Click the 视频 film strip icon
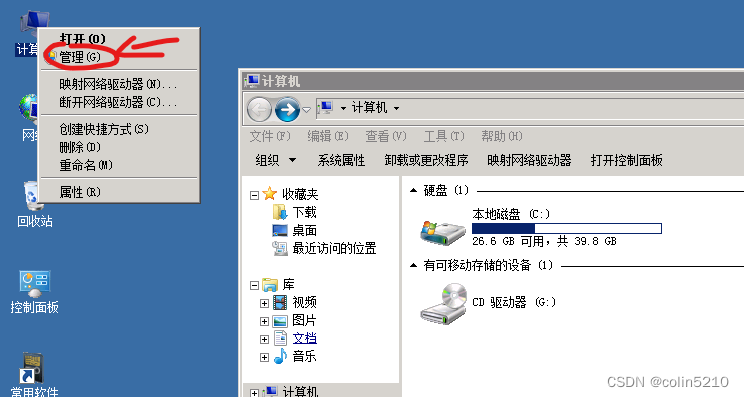744x397 pixels. click(x=280, y=303)
